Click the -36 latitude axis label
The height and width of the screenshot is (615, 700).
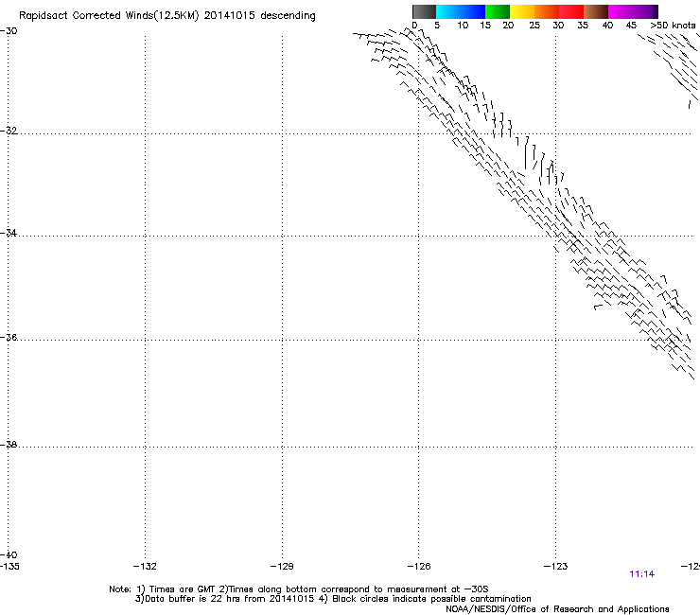pyautogui.click(x=9, y=337)
